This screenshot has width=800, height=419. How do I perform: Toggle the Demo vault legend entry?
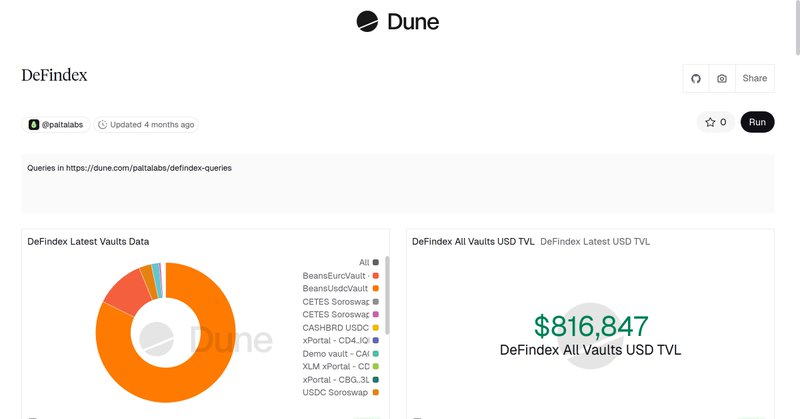[340, 354]
